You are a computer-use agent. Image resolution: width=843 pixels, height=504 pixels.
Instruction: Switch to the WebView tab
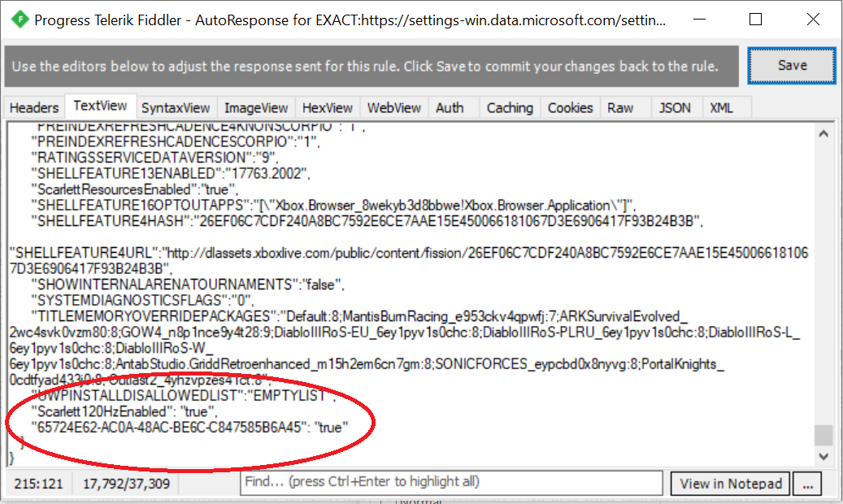394,107
